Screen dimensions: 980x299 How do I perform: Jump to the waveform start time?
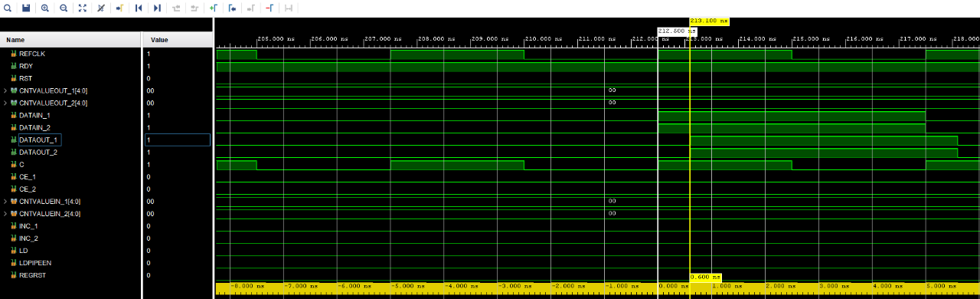tap(139, 8)
